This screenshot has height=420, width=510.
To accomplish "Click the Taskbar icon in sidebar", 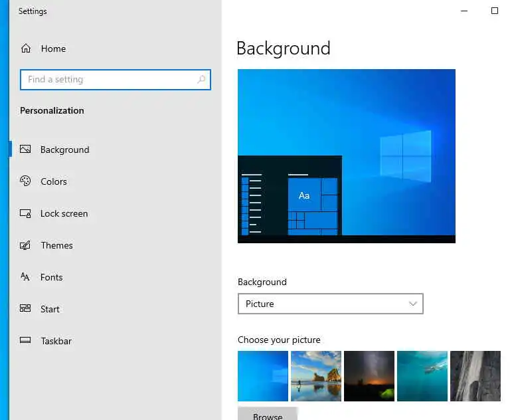I will click(x=25, y=340).
